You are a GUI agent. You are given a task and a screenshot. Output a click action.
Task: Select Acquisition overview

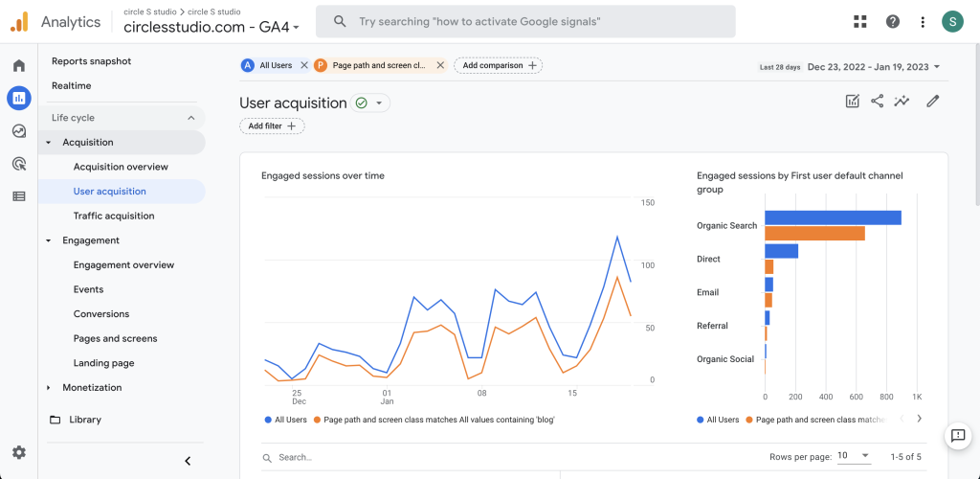(x=121, y=167)
